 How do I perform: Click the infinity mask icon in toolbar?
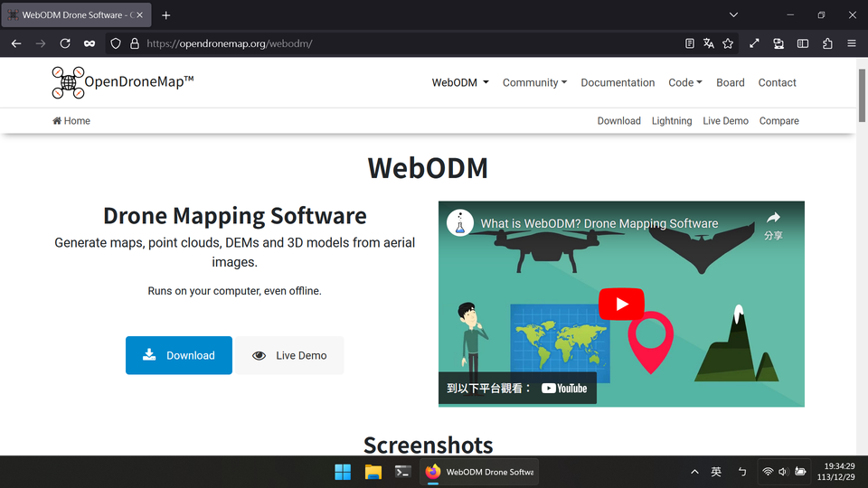90,43
